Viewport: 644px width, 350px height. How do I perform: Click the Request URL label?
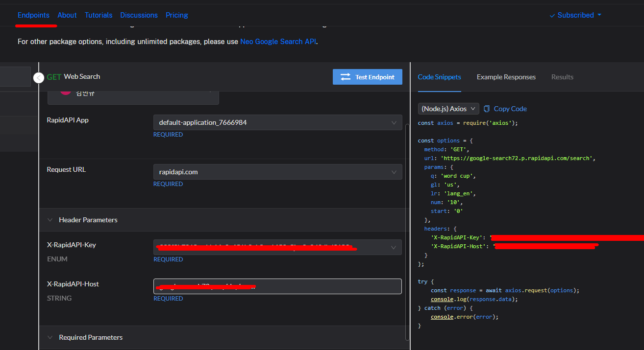tap(66, 169)
